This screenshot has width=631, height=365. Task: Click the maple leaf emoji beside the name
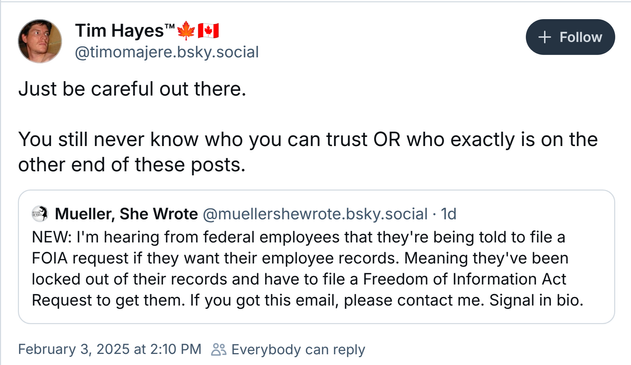[x=186, y=31]
